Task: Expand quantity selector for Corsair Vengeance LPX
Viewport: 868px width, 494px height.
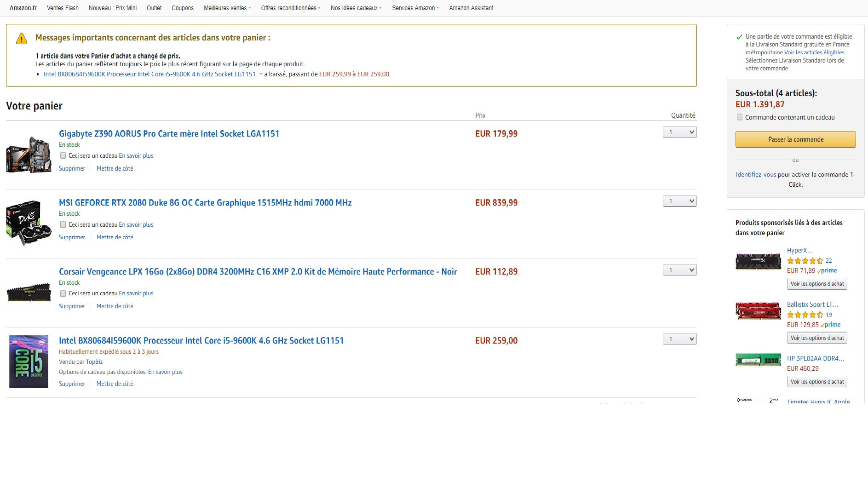Action: tap(679, 270)
